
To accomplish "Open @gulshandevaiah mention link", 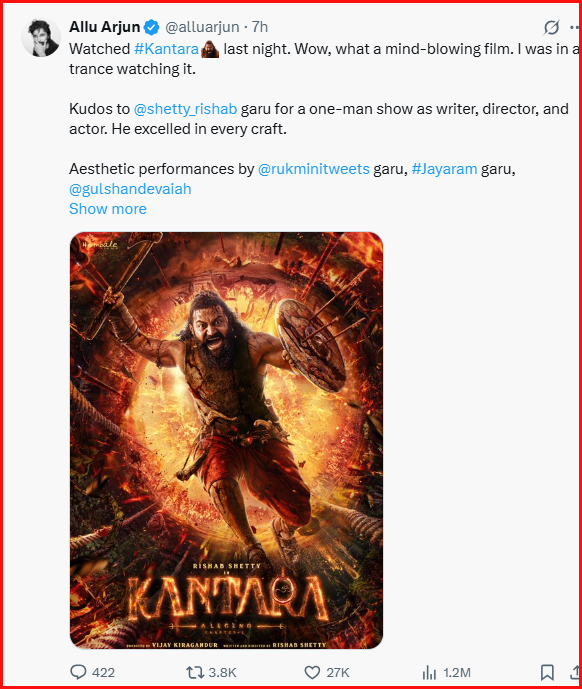I will tap(130, 189).
